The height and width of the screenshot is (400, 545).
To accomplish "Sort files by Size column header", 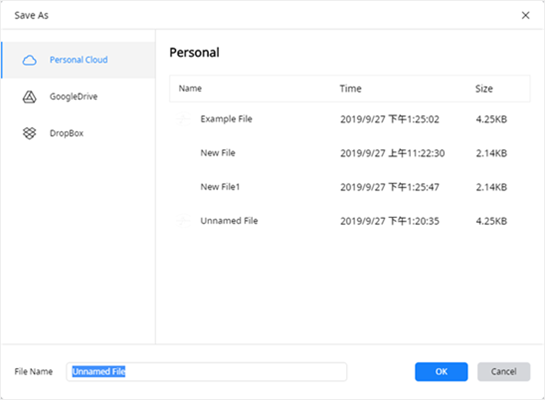I will [x=484, y=89].
